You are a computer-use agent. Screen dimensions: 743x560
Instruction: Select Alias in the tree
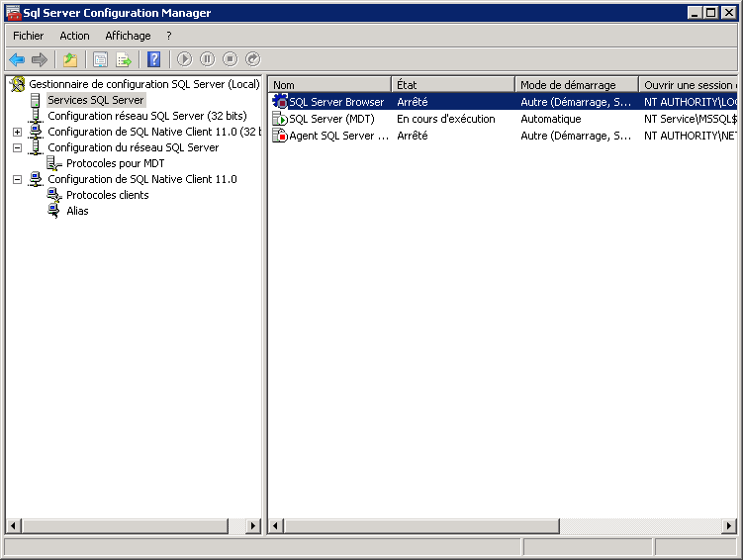77,211
